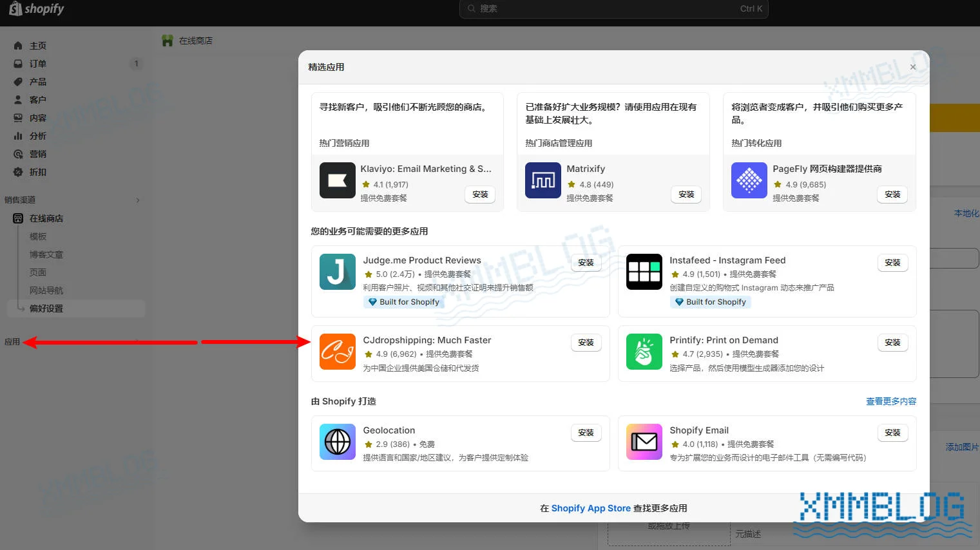Install Judge.me Product Reviews
The height and width of the screenshot is (550, 980).
[586, 263]
